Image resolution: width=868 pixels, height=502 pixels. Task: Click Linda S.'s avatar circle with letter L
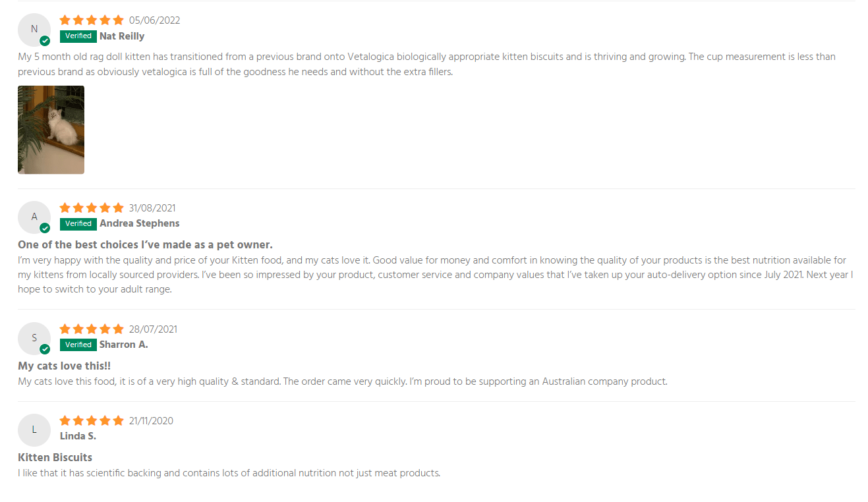click(34, 430)
